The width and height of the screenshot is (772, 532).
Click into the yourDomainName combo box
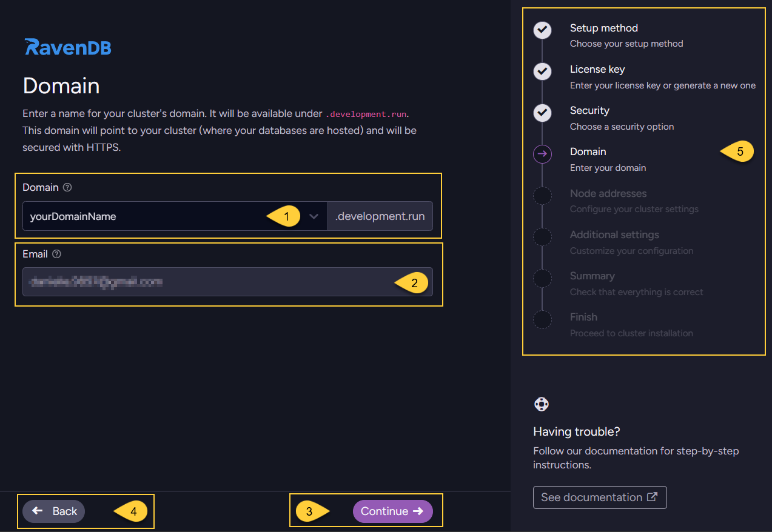(146, 216)
